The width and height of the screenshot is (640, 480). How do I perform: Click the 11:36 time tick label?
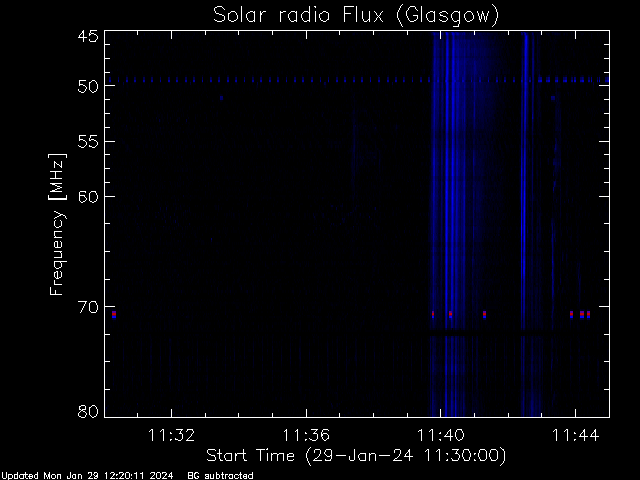(306, 435)
